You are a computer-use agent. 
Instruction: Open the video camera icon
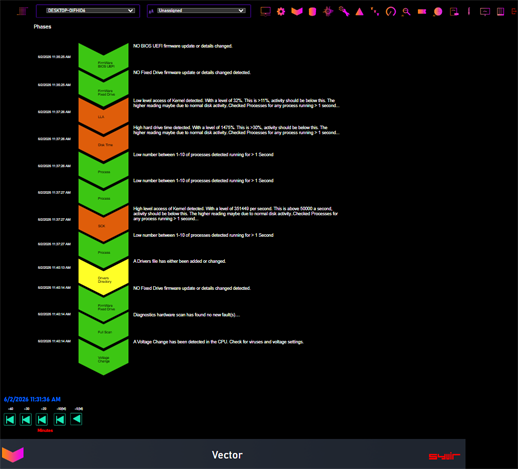click(422, 12)
